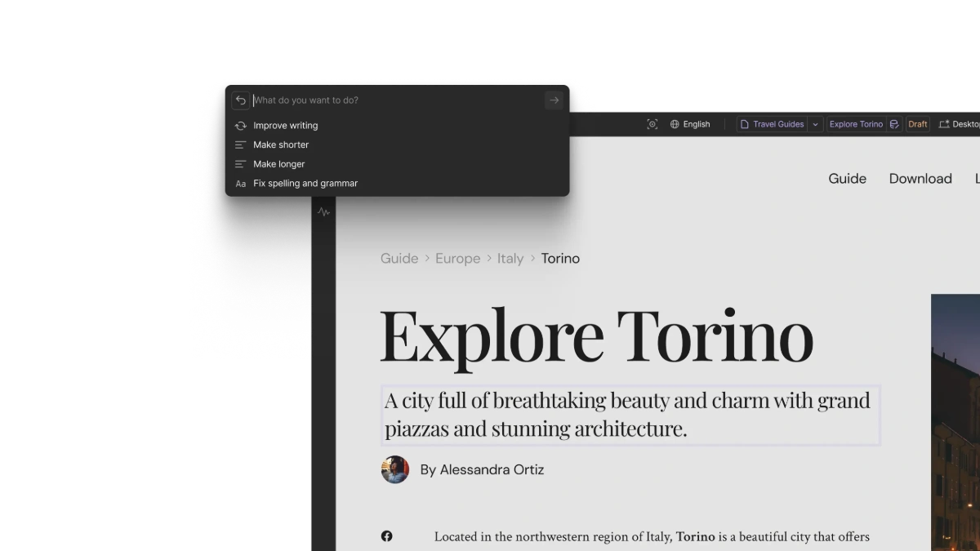Go to Europe in the breadcrumb

457,259
